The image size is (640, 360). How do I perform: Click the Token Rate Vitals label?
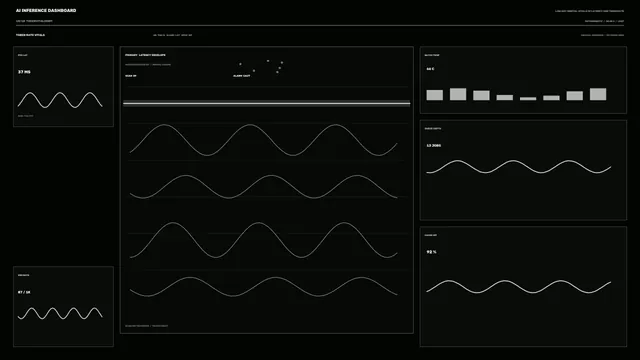[x=31, y=35]
